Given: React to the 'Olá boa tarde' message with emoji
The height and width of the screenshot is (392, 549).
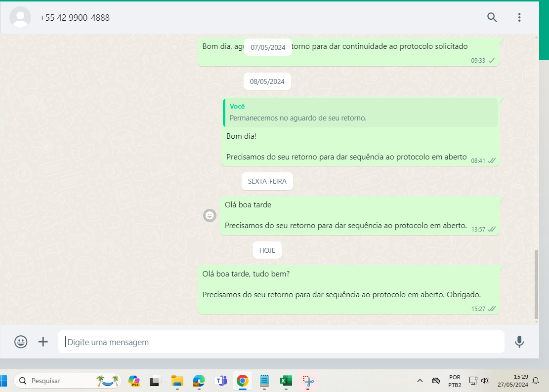Looking at the screenshot, I should [210, 215].
